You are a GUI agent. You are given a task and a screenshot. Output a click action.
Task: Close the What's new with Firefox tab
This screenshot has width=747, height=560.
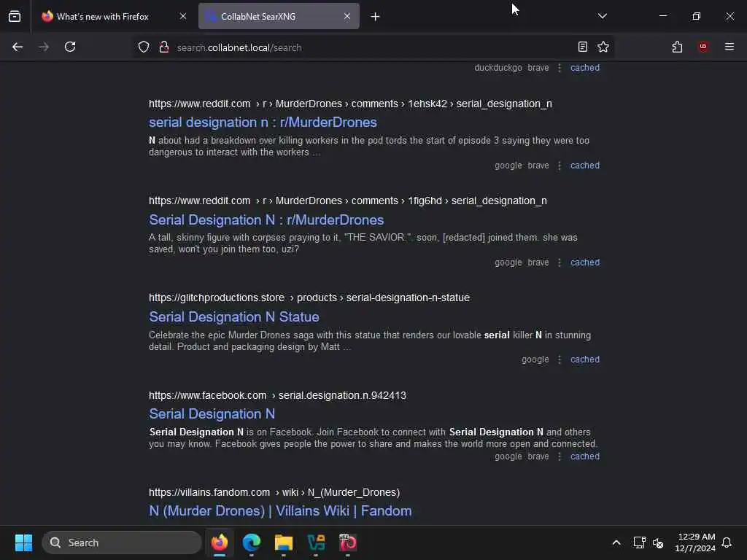[x=183, y=16]
